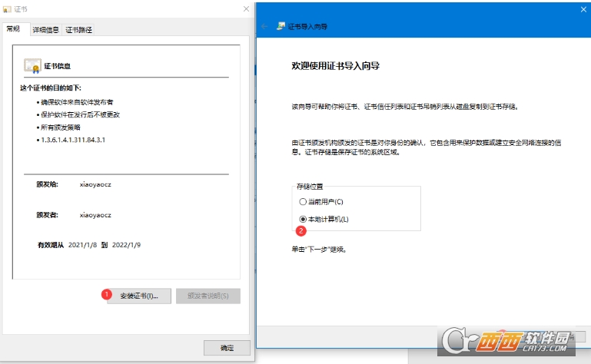This screenshot has width=591, height=364.
Task: Click the back arrow in the import wizard
Action: (265, 26)
